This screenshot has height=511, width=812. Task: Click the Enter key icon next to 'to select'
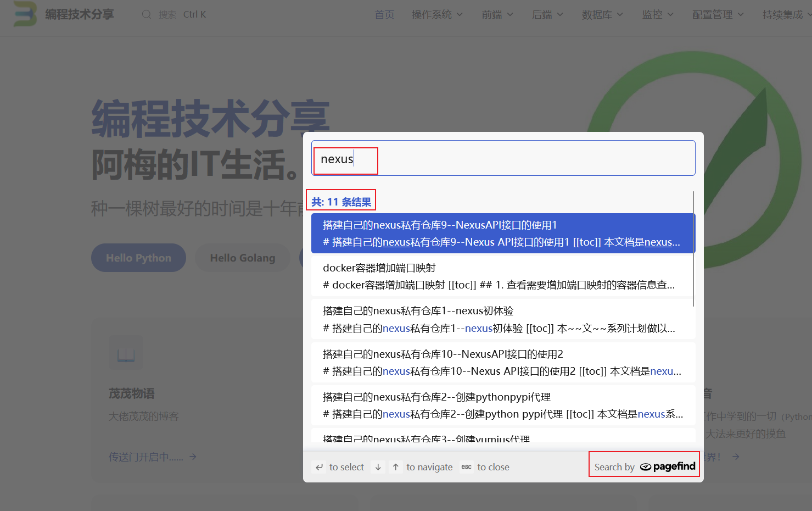tap(320, 466)
